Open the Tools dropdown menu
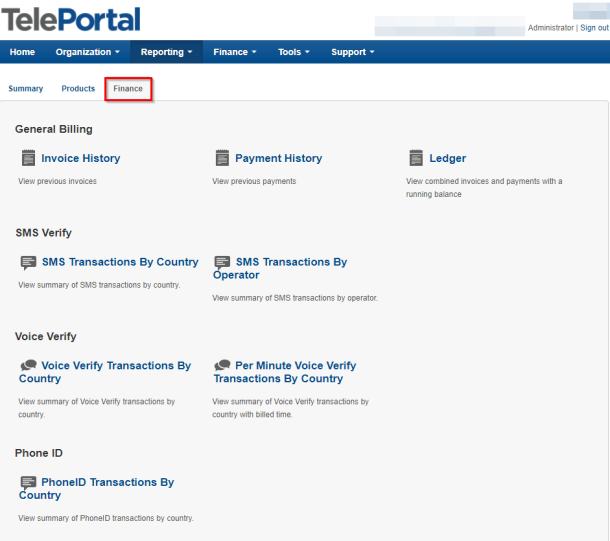Viewport: 610px width, 541px height. click(x=294, y=52)
